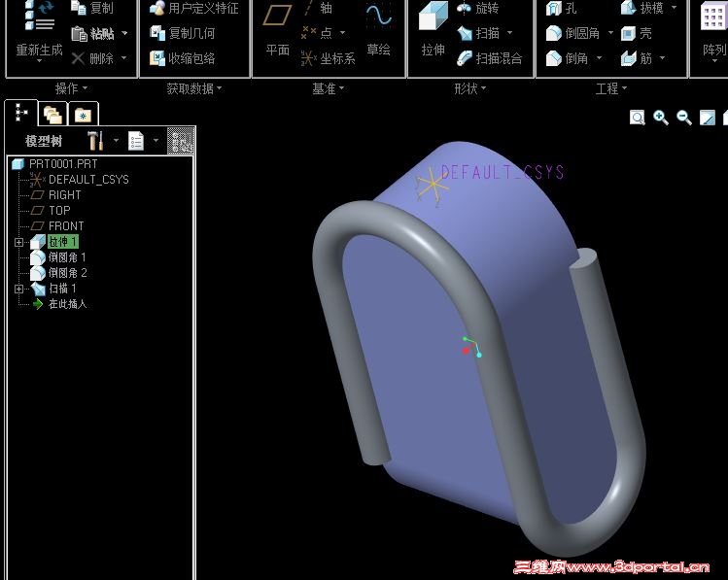Viewport: 728px width, 580px height.
Task: Select PRT0001.PRT in model tree
Action: point(54,164)
